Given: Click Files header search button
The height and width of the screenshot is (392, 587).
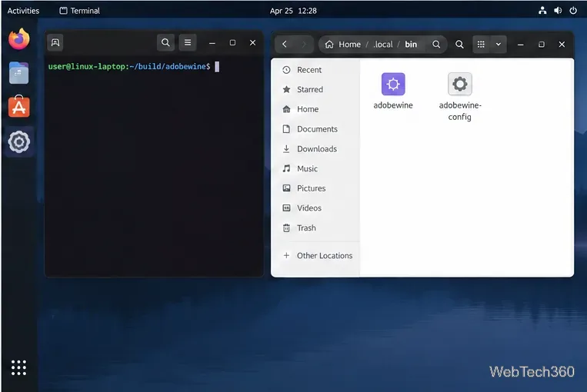Looking at the screenshot, I should pyautogui.click(x=459, y=45).
